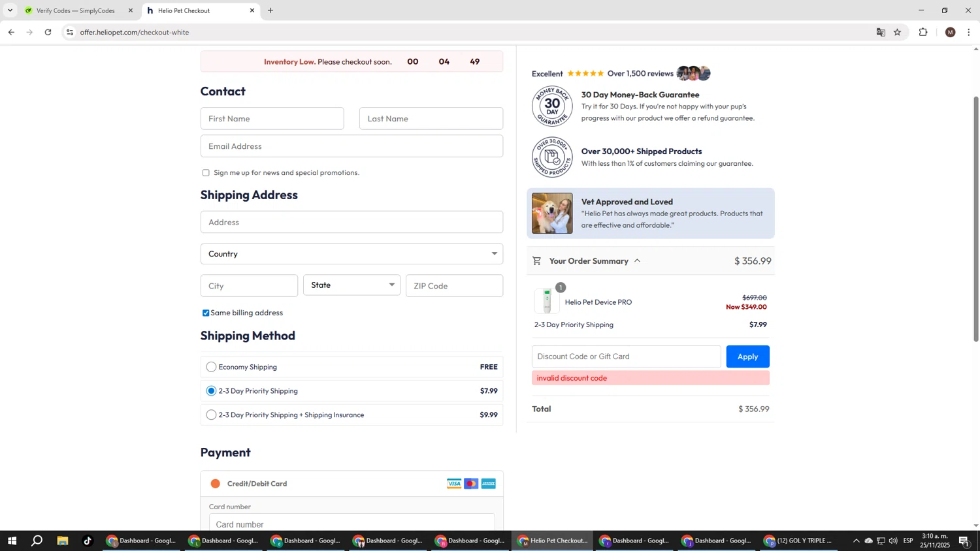The image size is (980, 551).
Task: Open the OneDrive cloud tray icon
Action: [868, 541]
